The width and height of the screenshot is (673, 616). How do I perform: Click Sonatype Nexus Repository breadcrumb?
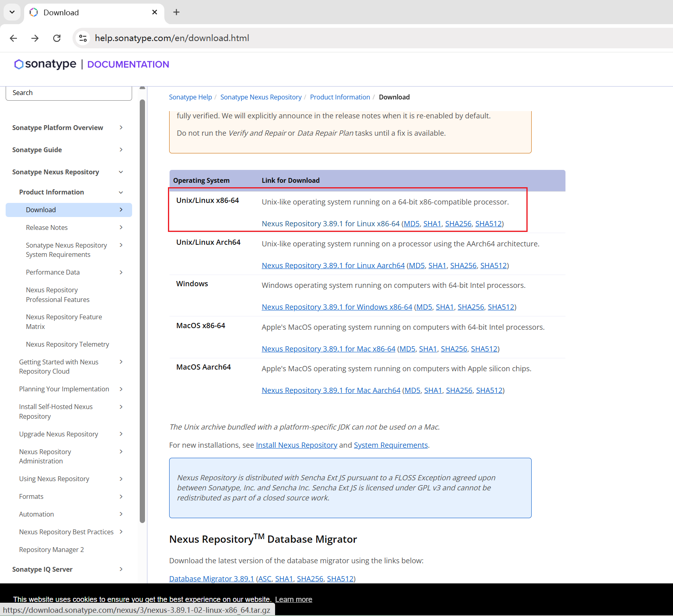coord(261,97)
